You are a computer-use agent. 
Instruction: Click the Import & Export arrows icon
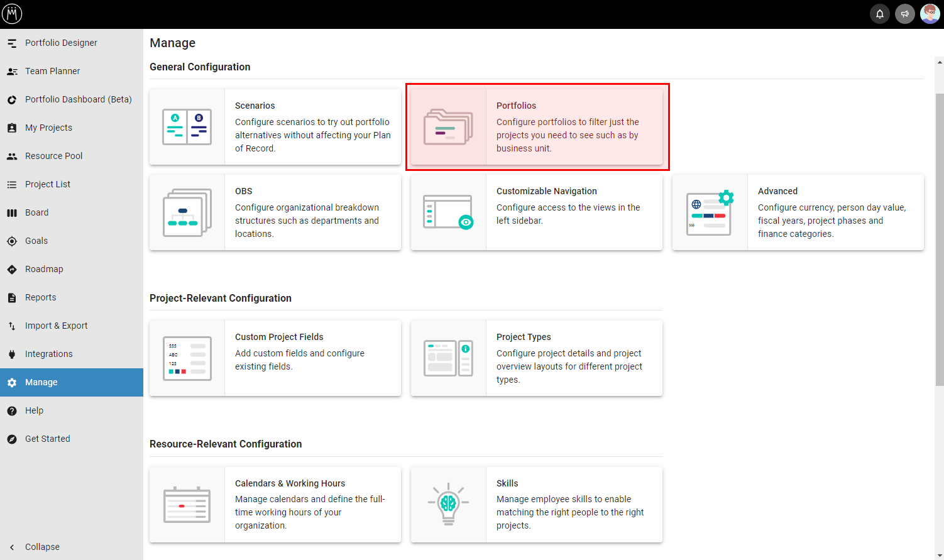[x=13, y=326]
